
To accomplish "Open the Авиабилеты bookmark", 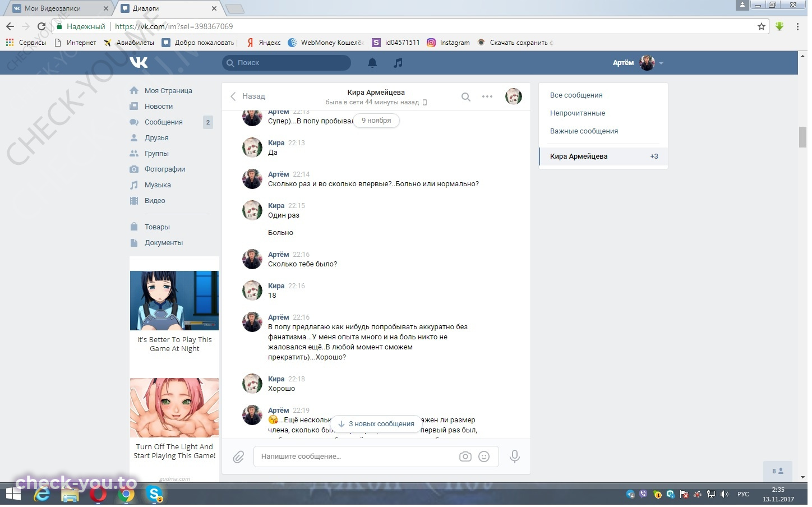I will [130, 43].
